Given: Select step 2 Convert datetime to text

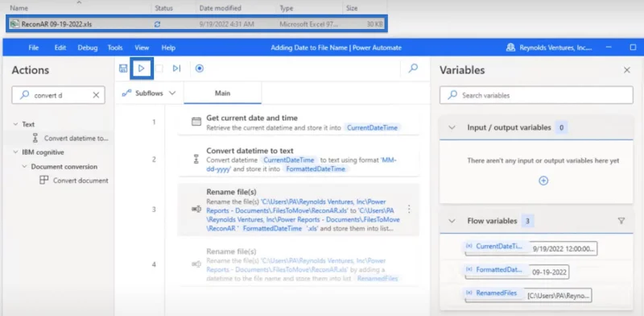Looking at the screenshot, I should point(298,160).
